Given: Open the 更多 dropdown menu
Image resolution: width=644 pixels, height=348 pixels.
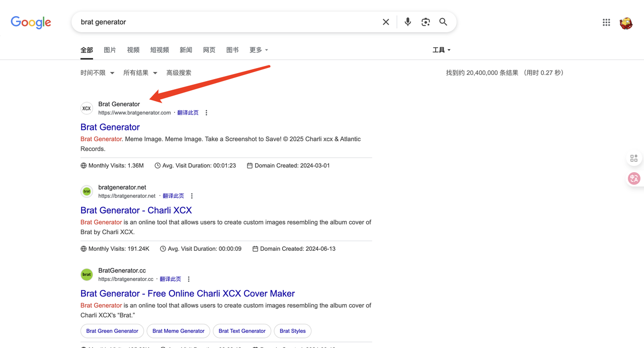Looking at the screenshot, I should tap(259, 50).
